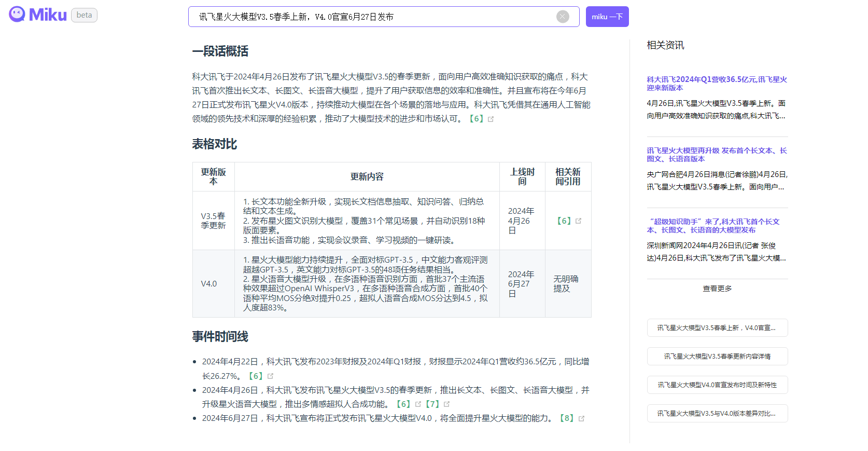Image resolution: width=868 pixels, height=451 pixels.
Task: Open external link icon after citation [7]
Action: click(x=446, y=404)
